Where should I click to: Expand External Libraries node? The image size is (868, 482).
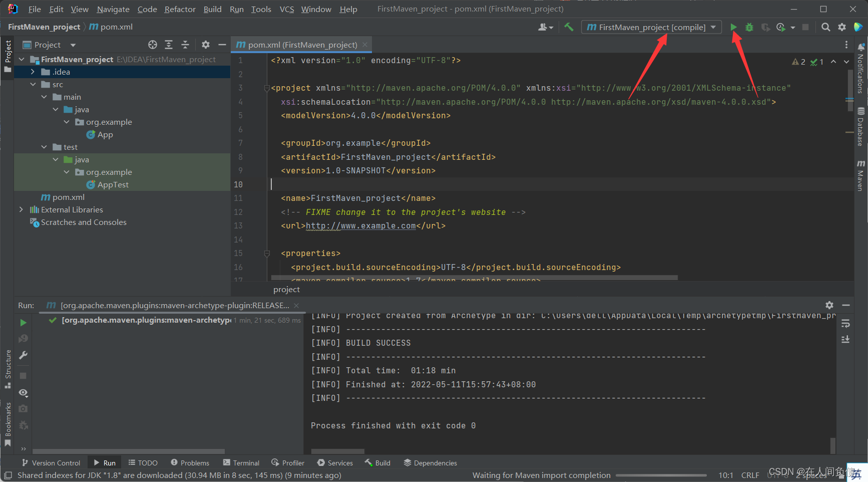click(21, 209)
